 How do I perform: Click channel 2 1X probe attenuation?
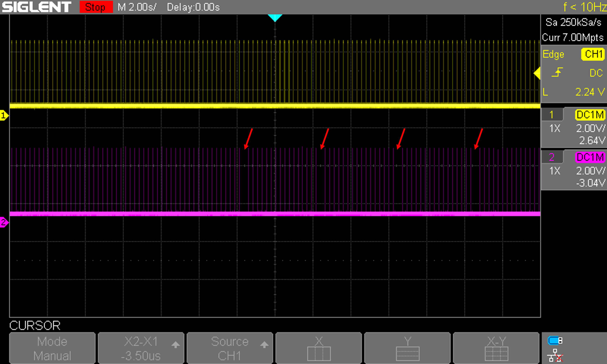click(x=555, y=171)
